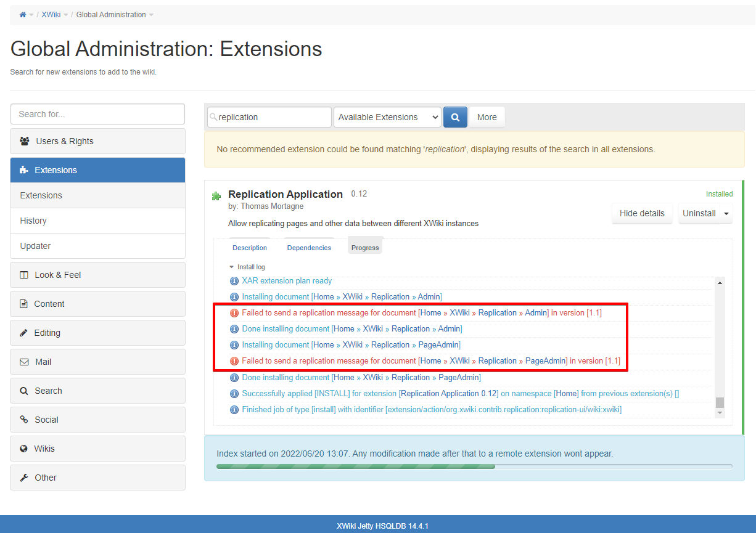The height and width of the screenshot is (533, 756).
Task: Click info icon beside 'Successfully applied [INSTALL]'
Action: (x=234, y=393)
